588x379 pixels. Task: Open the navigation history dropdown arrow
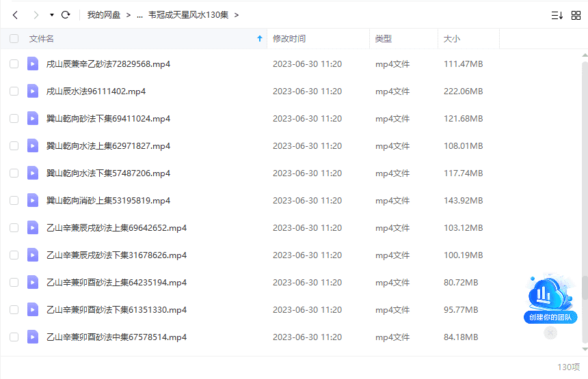pyautogui.click(x=51, y=14)
